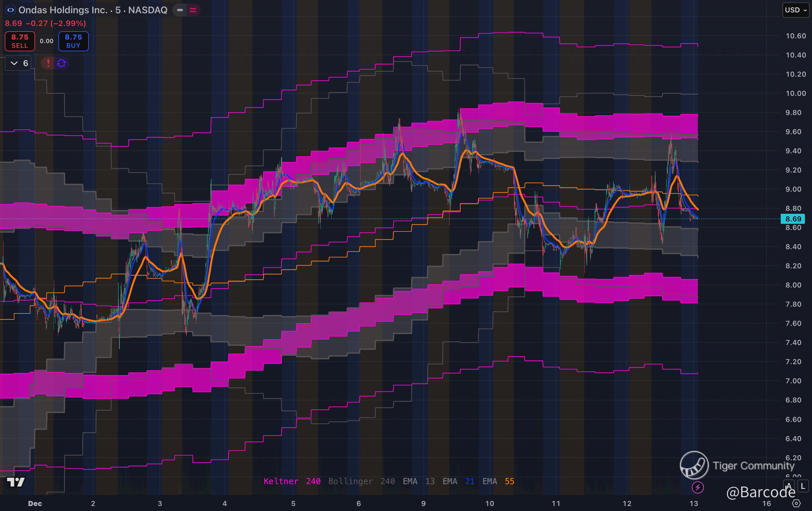This screenshot has width=812, height=511.
Task: Click the cyan 8.69 current price label
Action: coord(793,219)
